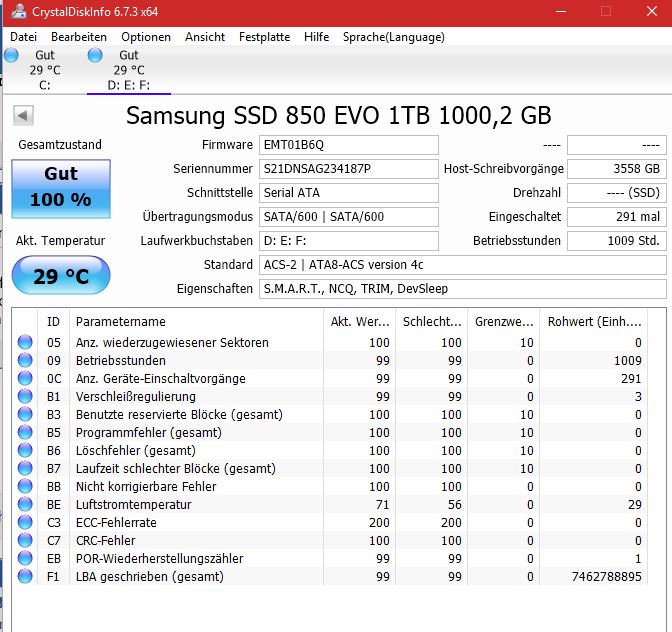Click the Übertragungsmodus field SATA/600
Image resolution: width=672 pixels, height=632 pixels.
pos(349,217)
